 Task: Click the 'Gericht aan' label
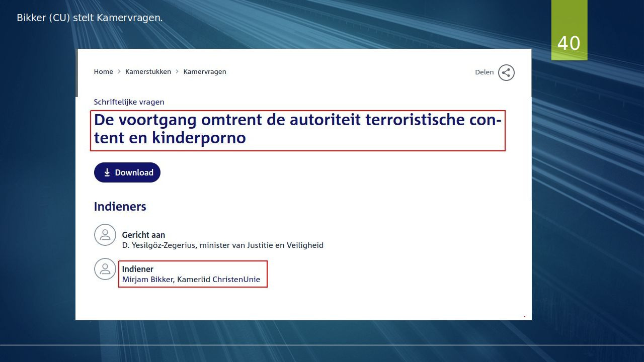[x=143, y=235]
